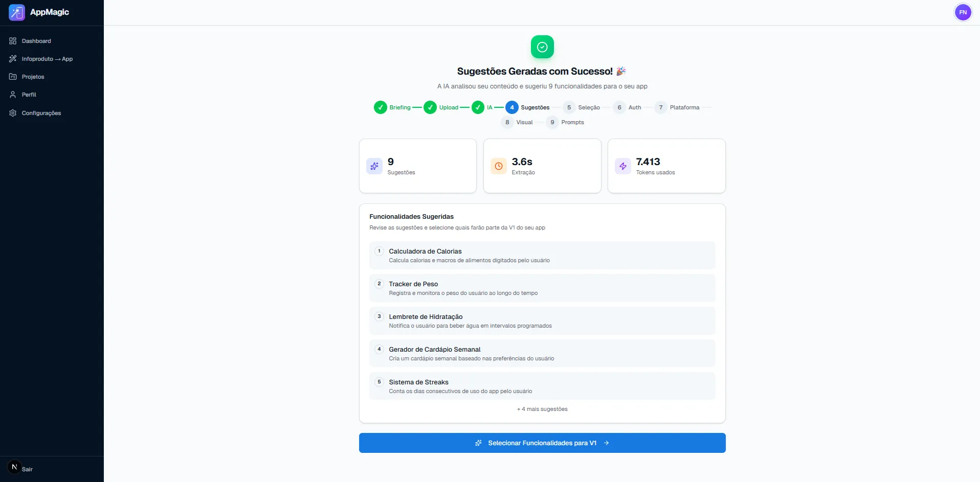Click the lightning icon in Tokens usados card
Screen dimensions: 980x482
pyautogui.click(x=622, y=166)
